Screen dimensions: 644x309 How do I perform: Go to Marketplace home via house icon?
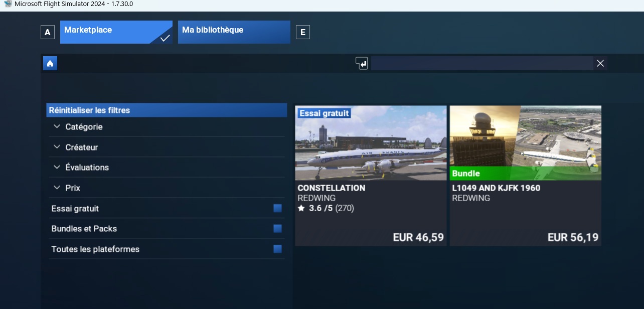click(x=50, y=63)
